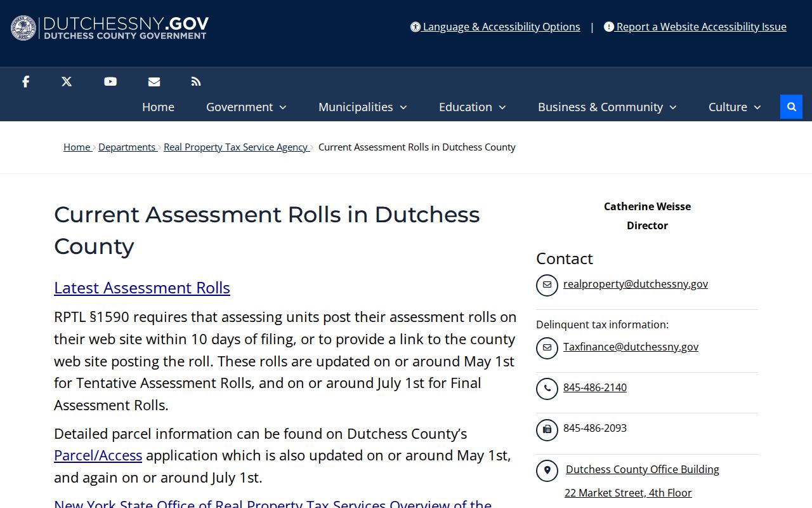The width and height of the screenshot is (812, 508).
Task: Expand the Business & Community chevron
Action: [x=673, y=107]
